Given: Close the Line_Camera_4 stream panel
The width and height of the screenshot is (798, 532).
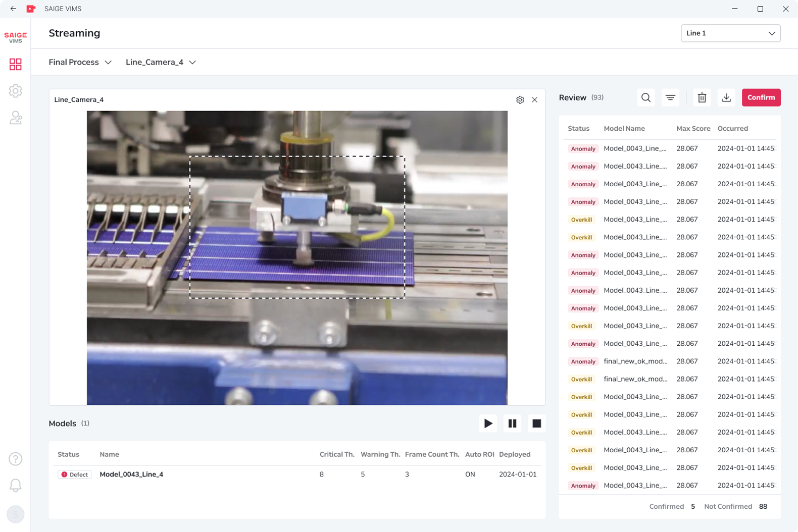Looking at the screenshot, I should 534,100.
